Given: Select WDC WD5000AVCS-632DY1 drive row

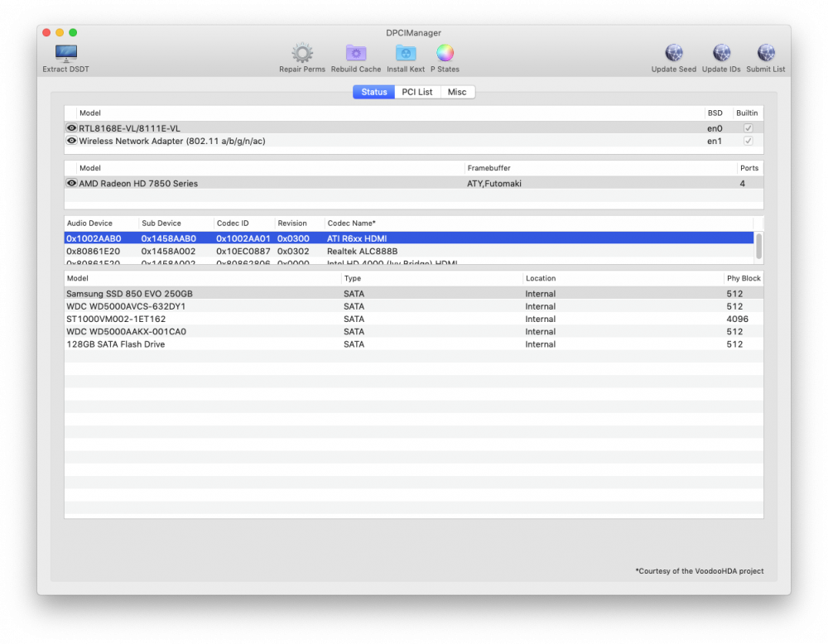Looking at the screenshot, I should coord(413,306).
